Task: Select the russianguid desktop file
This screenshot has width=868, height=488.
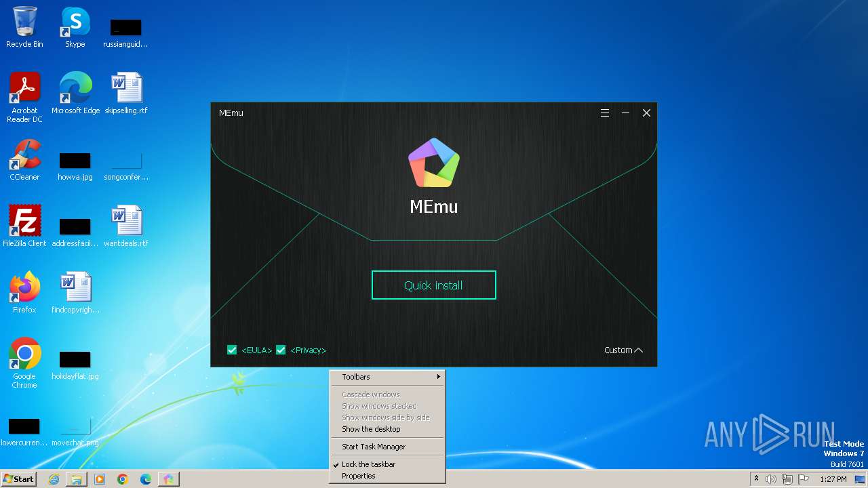Action: tap(126, 33)
